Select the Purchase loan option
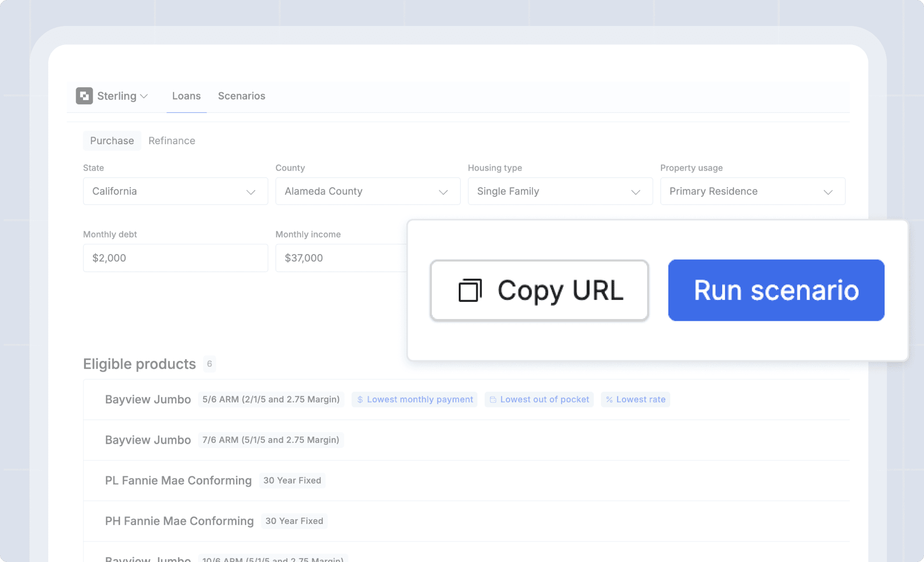This screenshot has height=562, width=924. coord(112,141)
